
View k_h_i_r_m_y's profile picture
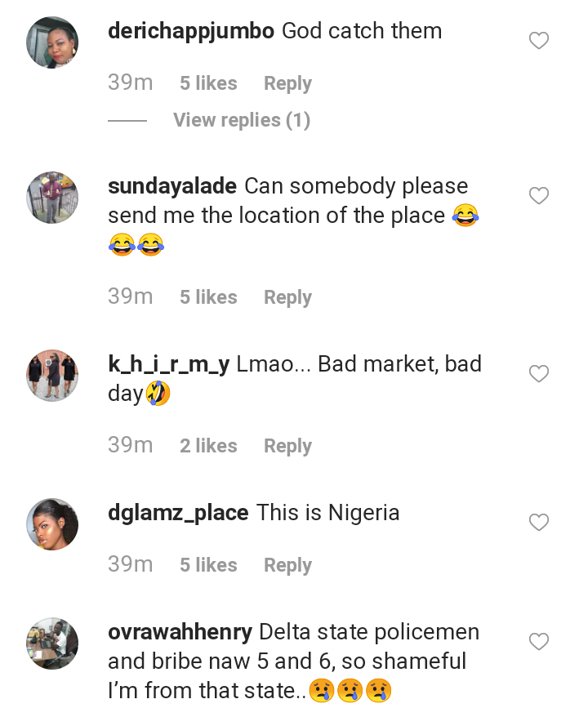52,376
